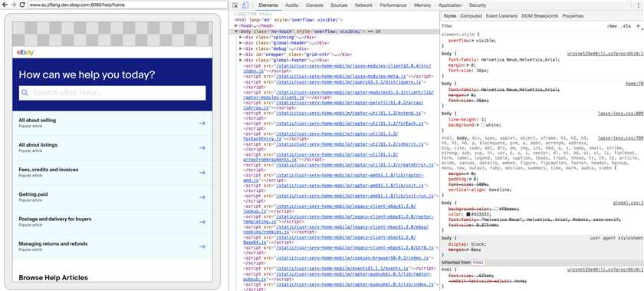Open the white background color swatch
The image size is (644, 291).
[x=483, y=124]
